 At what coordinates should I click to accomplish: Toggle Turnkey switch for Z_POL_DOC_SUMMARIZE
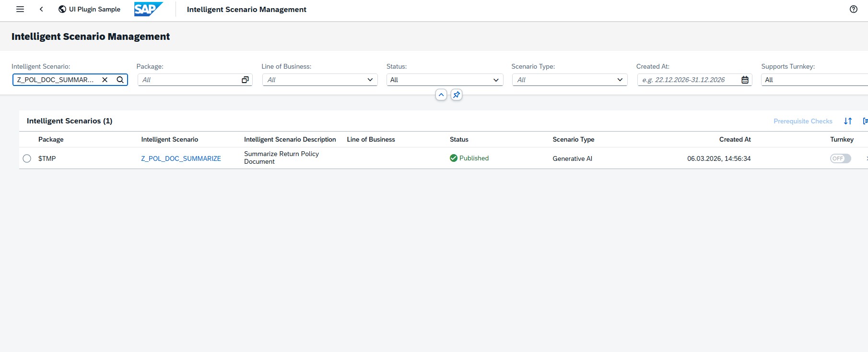tap(841, 158)
